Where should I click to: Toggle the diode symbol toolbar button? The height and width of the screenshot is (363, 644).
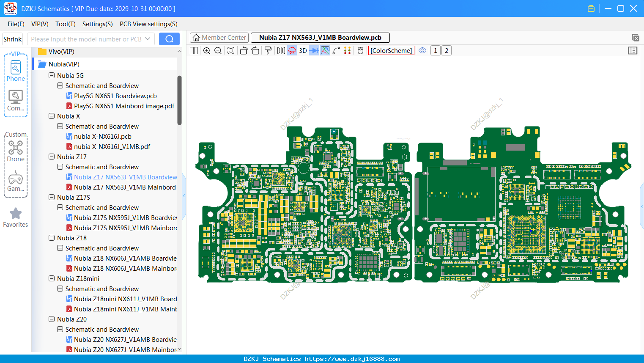tap(314, 51)
